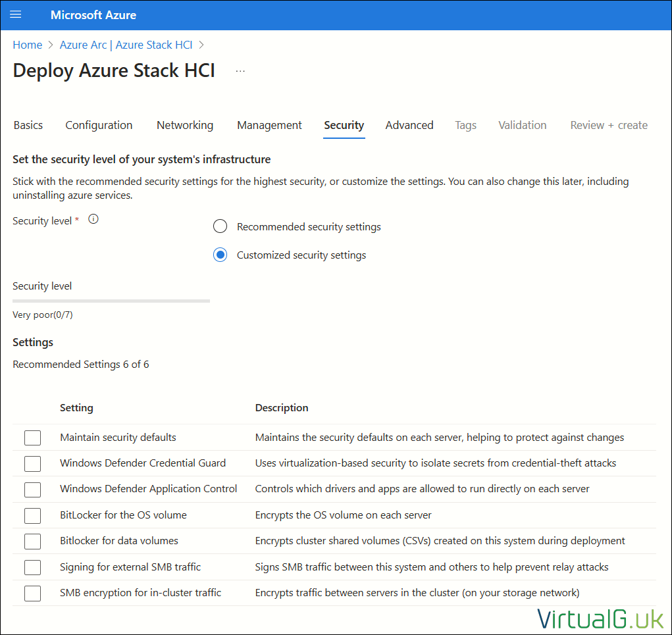Check Maintain security defaults checkbox
The width and height of the screenshot is (672, 635).
point(32,438)
